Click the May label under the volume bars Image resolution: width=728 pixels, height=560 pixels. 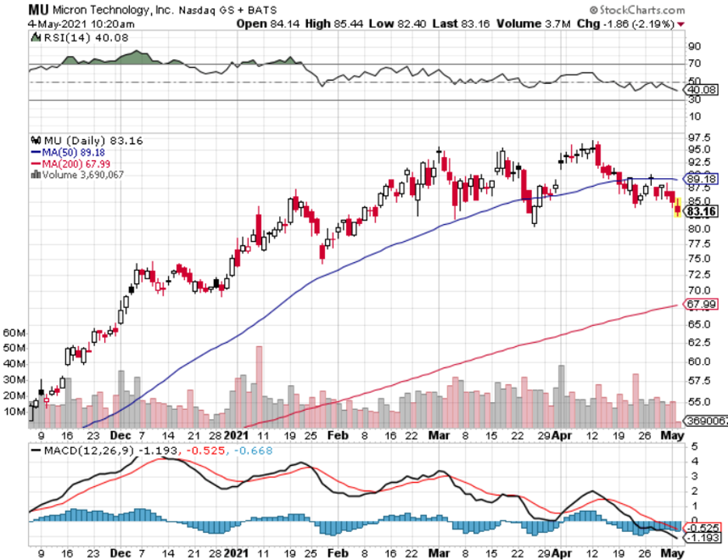point(672,436)
